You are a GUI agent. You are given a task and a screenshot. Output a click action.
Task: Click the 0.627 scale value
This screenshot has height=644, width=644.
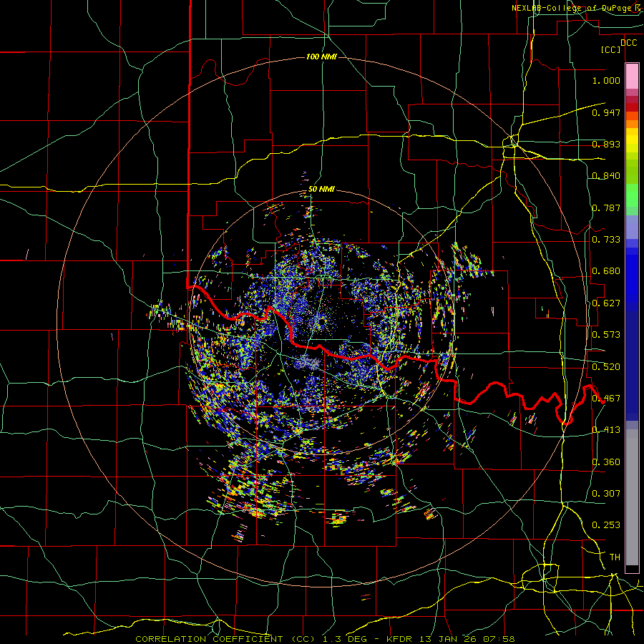pos(606,303)
